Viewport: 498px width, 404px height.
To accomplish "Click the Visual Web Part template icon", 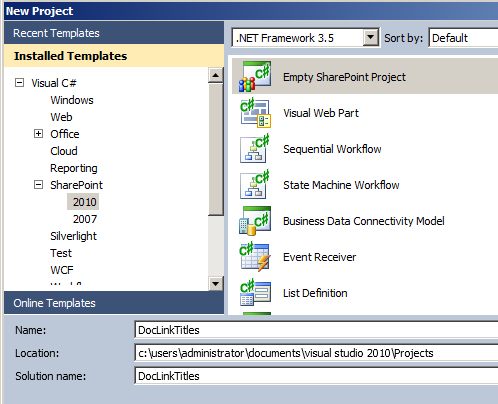I will point(255,113).
